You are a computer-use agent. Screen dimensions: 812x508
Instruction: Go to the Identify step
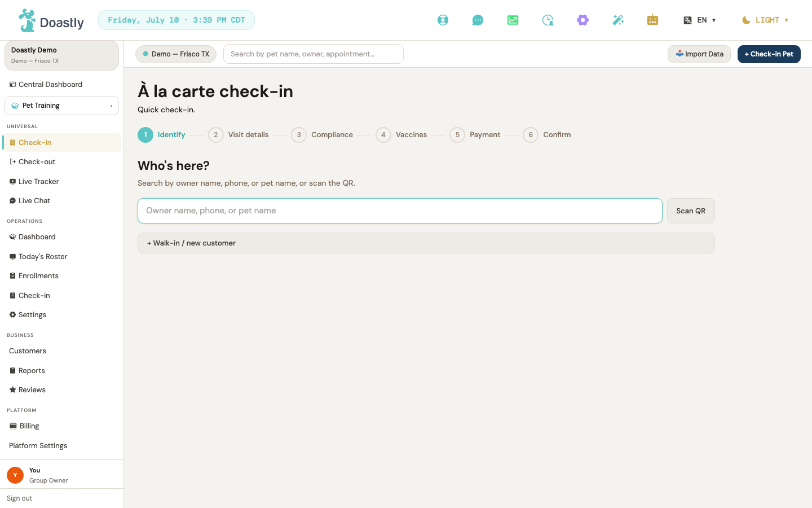[x=162, y=135]
